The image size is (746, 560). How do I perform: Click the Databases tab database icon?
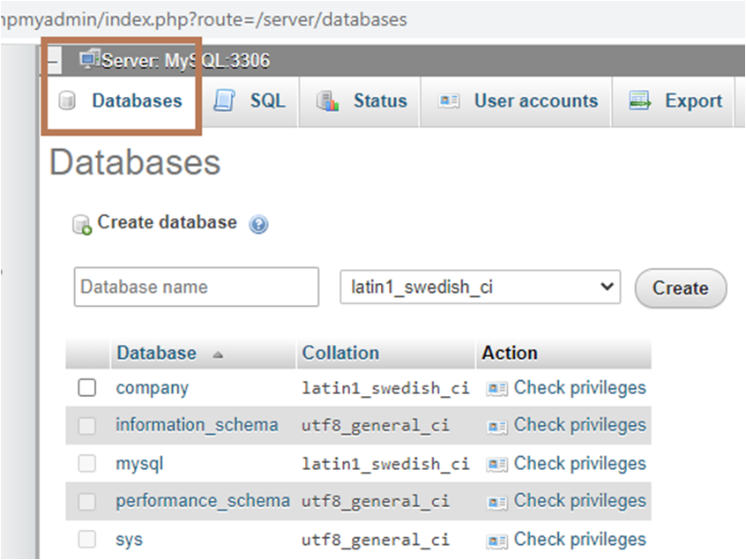click(x=67, y=101)
